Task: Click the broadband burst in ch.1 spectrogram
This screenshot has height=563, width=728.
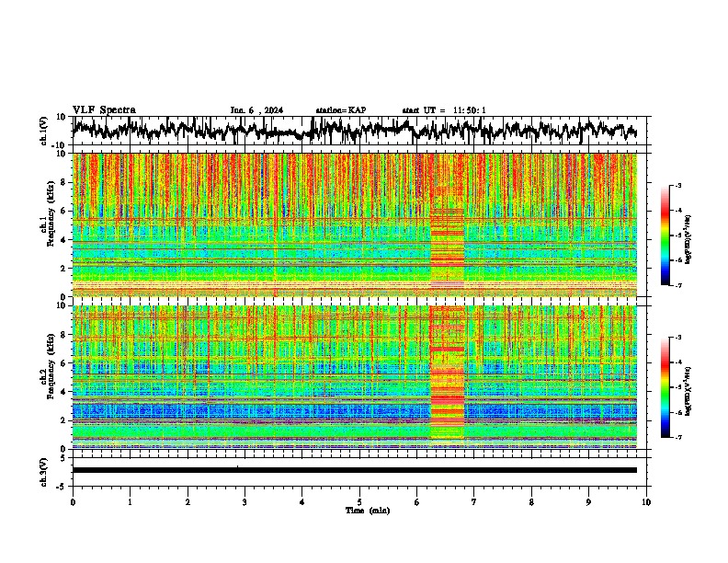Action: (447, 224)
